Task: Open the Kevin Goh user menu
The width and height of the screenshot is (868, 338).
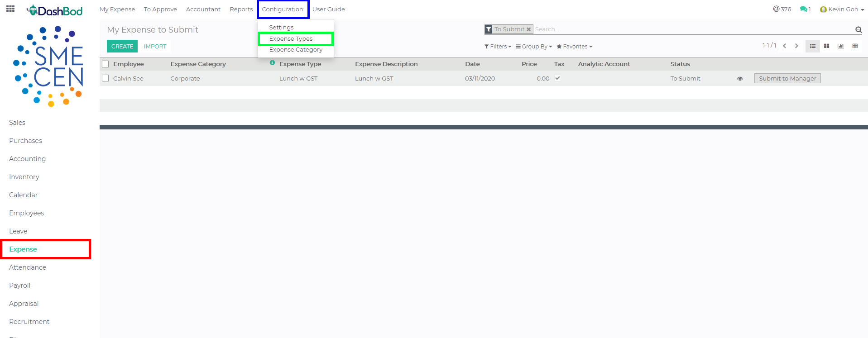Action: pos(842,9)
